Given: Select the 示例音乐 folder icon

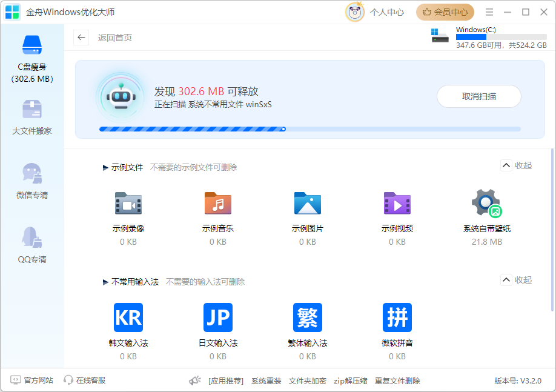Looking at the screenshot, I should [x=218, y=204].
